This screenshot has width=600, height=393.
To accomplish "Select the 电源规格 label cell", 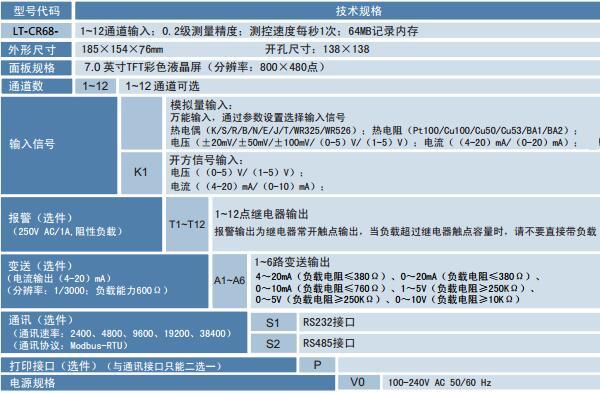I will 168,383.
